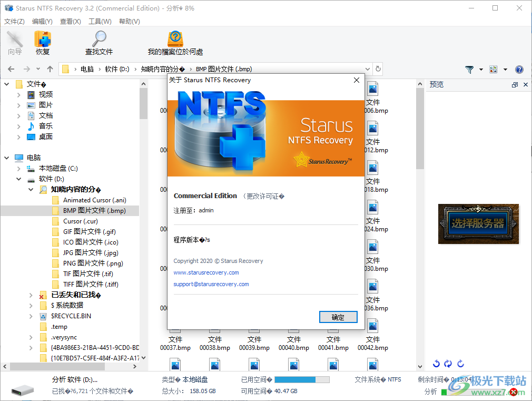The image size is (532, 401).
Task: Select the PNG 图片文件 (.png) folder
Action: tap(88, 263)
